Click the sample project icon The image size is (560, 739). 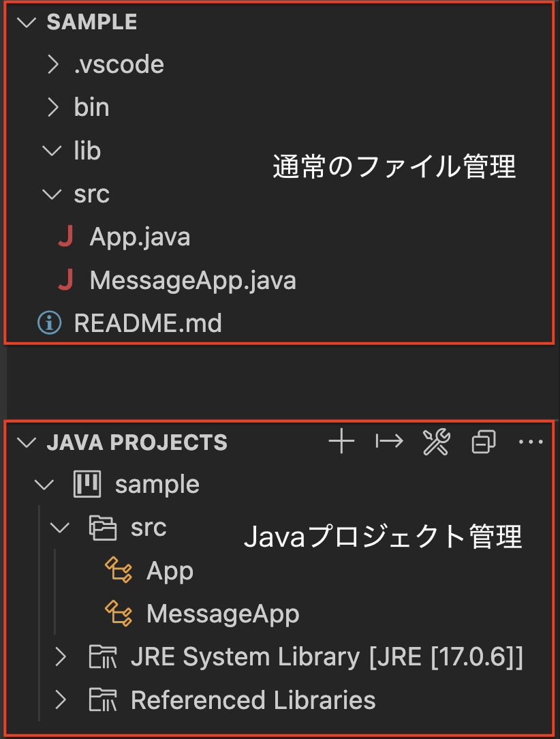pyautogui.click(x=87, y=484)
